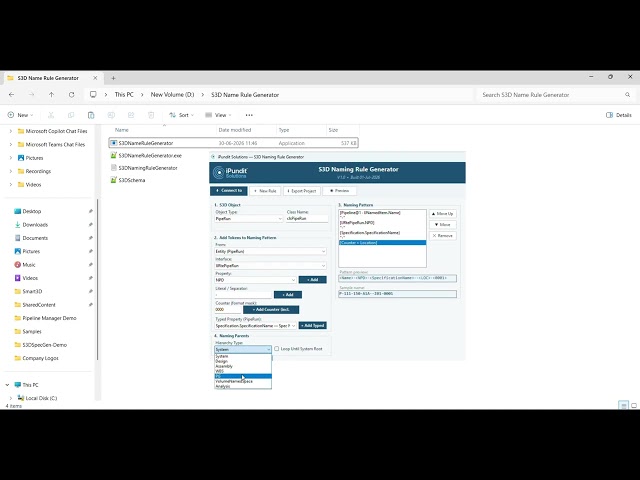Click the Add Typed button
The width and height of the screenshot is (640, 480).
312,325
